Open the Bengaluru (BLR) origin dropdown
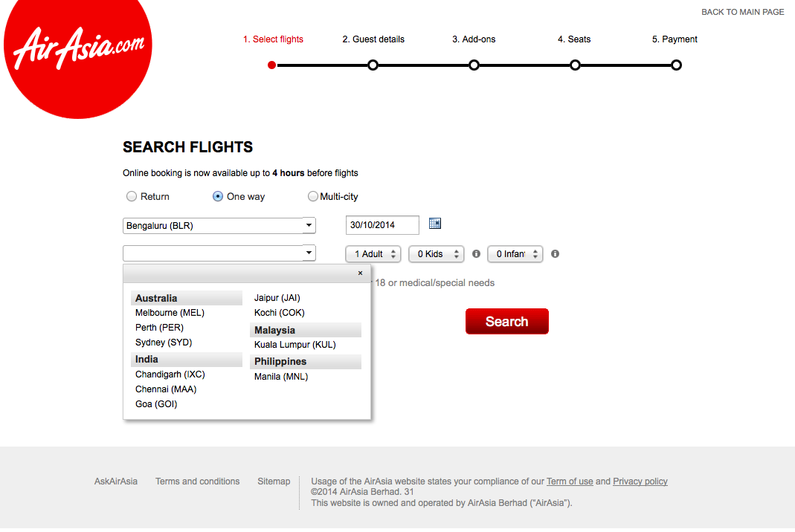Screen dimensions: 795x532 (x=219, y=225)
